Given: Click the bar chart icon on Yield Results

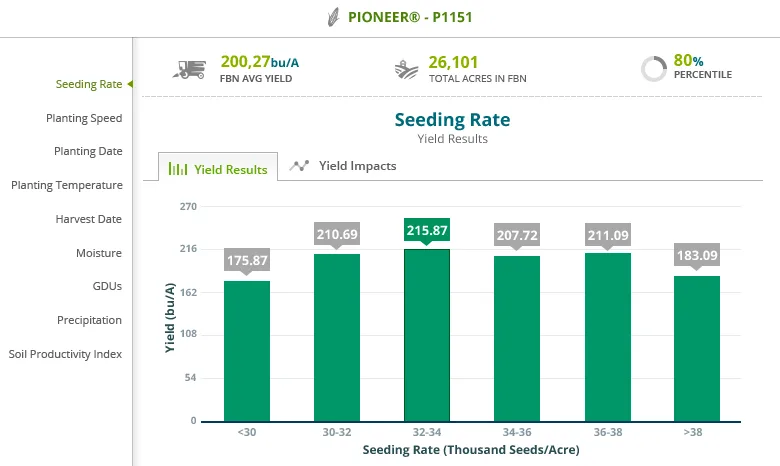Looking at the screenshot, I should click(x=178, y=169).
